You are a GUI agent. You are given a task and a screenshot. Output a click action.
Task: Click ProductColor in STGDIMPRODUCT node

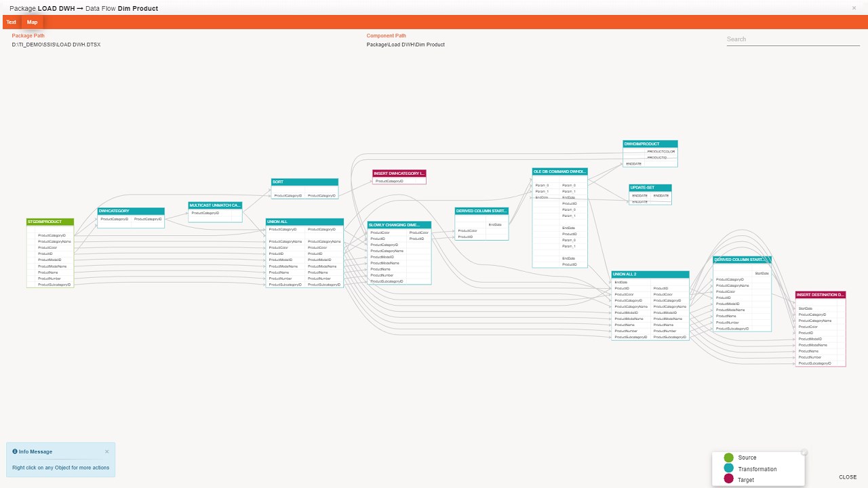pyautogui.click(x=47, y=247)
